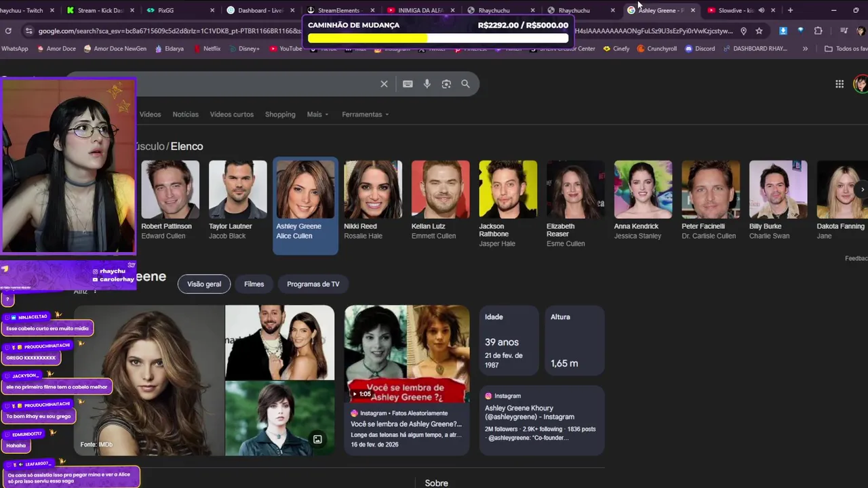Clear the Google search box
Image resolution: width=868 pixels, height=488 pixels.
click(384, 84)
